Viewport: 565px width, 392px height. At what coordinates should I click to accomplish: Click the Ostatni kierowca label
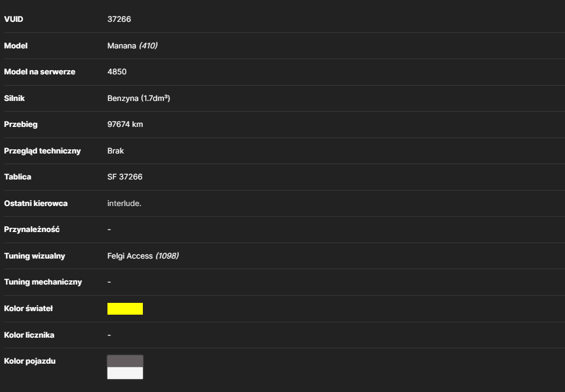coord(35,204)
